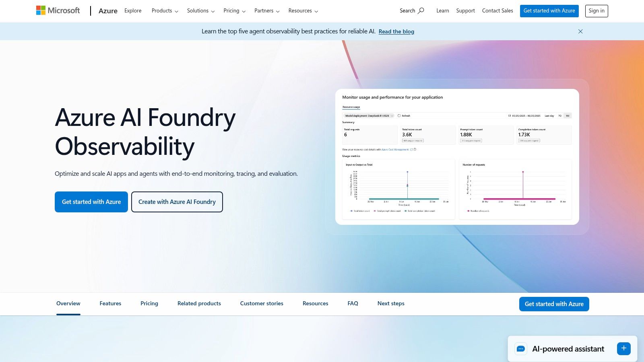Click the AI assistant chat bubble icon

click(x=521, y=349)
